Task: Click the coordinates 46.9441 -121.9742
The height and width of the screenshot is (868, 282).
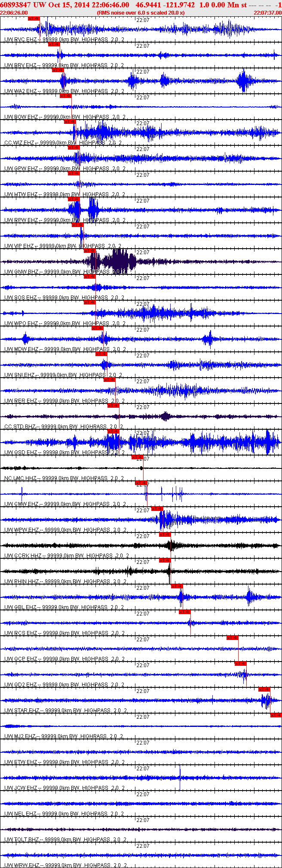Action: point(165,5)
